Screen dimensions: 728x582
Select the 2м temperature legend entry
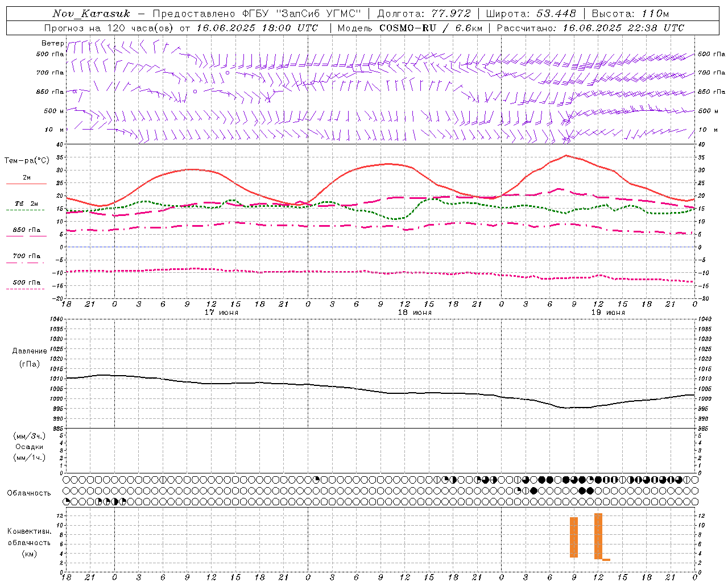[x=27, y=177]
